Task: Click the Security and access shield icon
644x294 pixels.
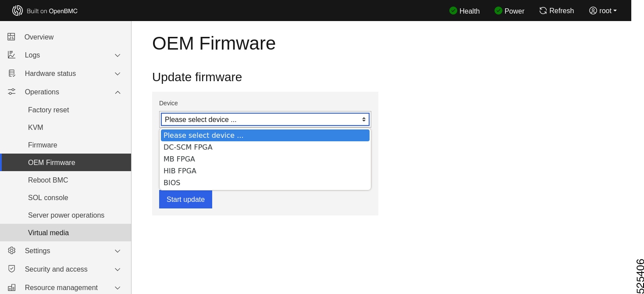Action: (x=11, y=269)
